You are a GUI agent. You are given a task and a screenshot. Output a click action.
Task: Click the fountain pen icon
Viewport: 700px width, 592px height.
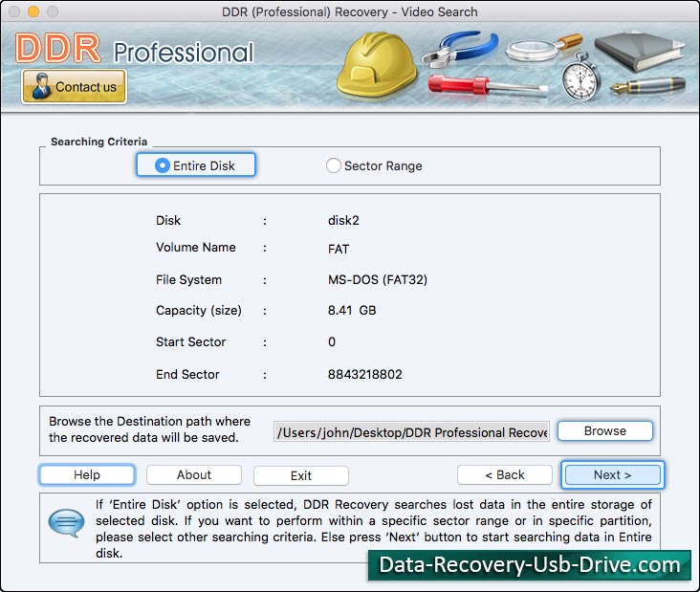[x=648, y=85]
